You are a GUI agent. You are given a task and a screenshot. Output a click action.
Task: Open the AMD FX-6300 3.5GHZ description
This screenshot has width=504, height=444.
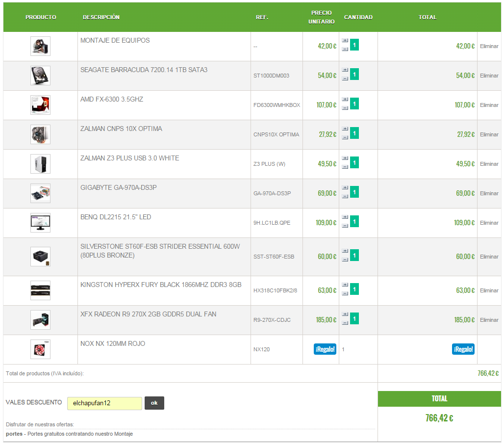[x=111, y=100]
